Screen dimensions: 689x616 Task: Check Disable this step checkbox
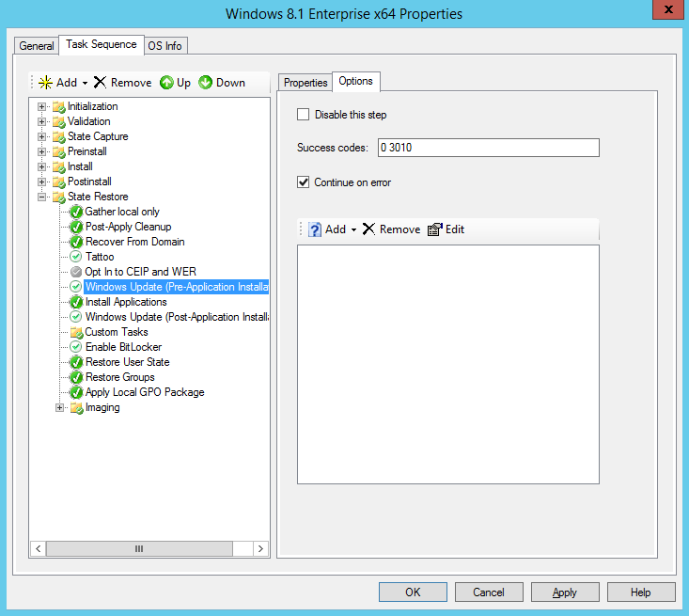point(304,115)
